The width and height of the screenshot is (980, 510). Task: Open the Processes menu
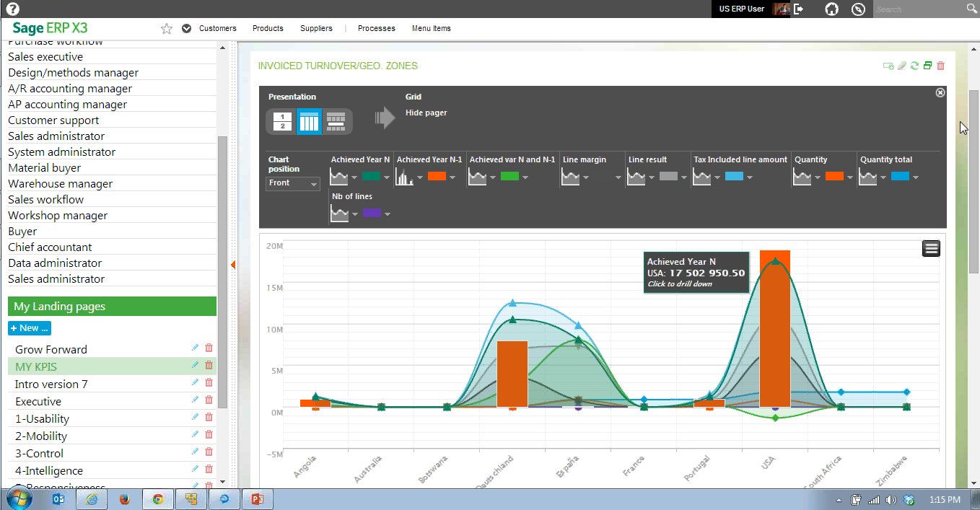(x=376, y=28)
